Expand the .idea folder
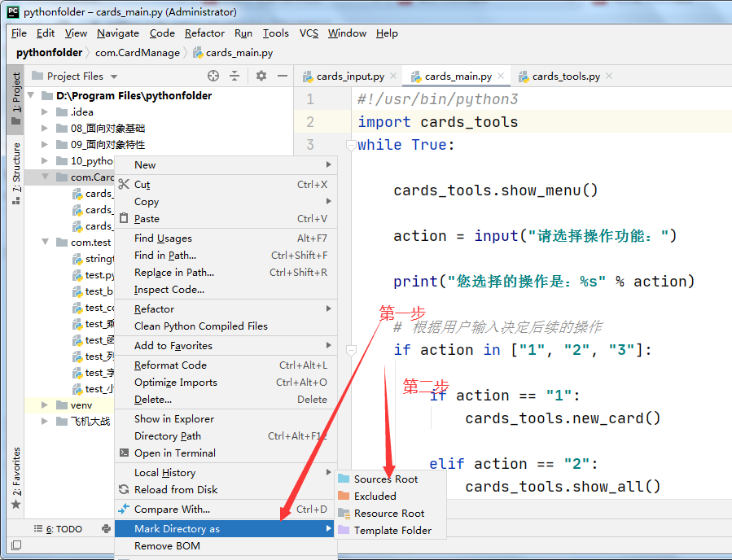 pyautogui.click(x=45, y=112)
